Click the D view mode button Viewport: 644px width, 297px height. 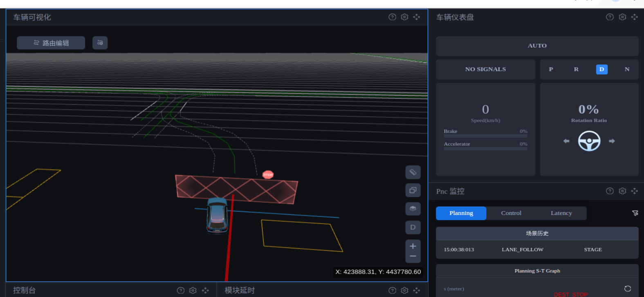tap(413, 227)
